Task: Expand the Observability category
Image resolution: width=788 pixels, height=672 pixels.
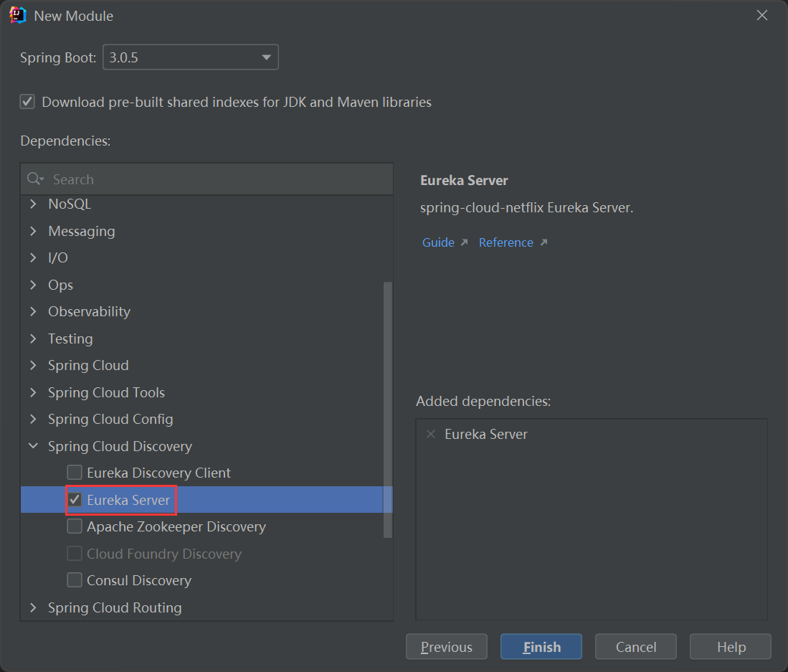Action: [x=33, y=311]
